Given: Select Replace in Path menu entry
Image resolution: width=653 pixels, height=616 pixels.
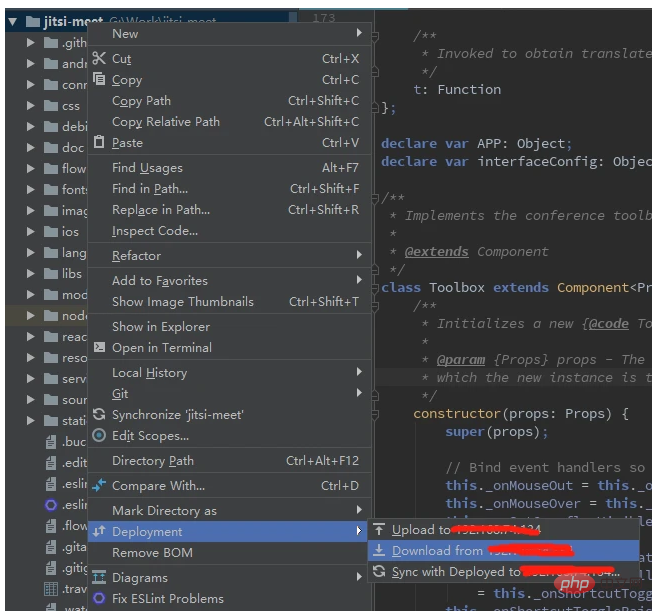Looking at the screenshot, I should tap(229, 209).
